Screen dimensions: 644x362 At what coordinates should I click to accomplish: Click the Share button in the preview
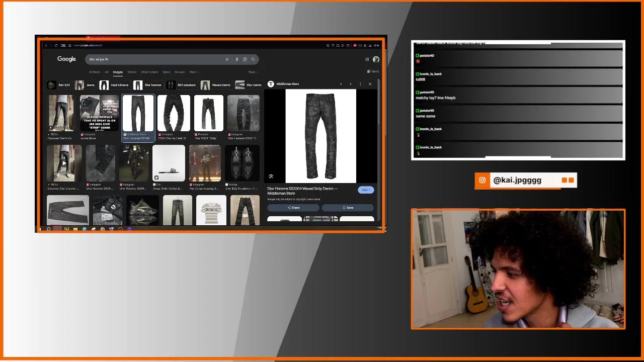click(x=293, y=208)
